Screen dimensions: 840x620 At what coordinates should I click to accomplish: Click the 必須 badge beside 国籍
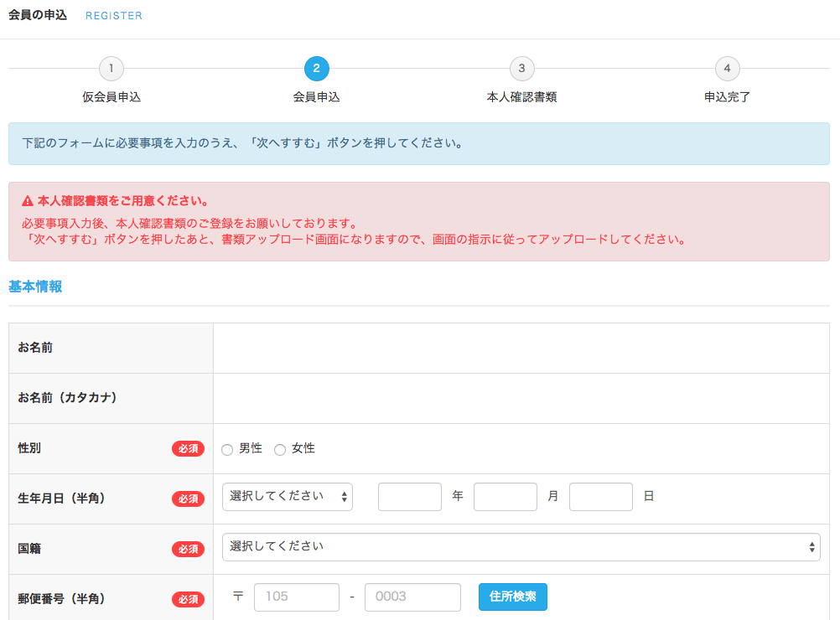tap(188, 550)
